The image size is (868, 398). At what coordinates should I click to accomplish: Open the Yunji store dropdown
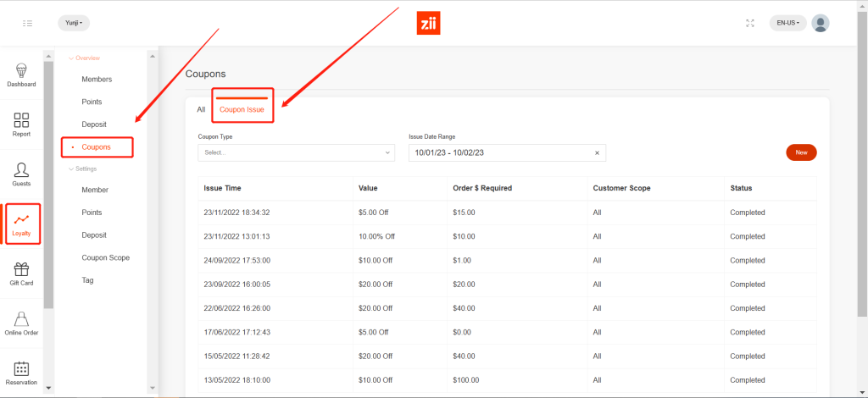point(74,23)
